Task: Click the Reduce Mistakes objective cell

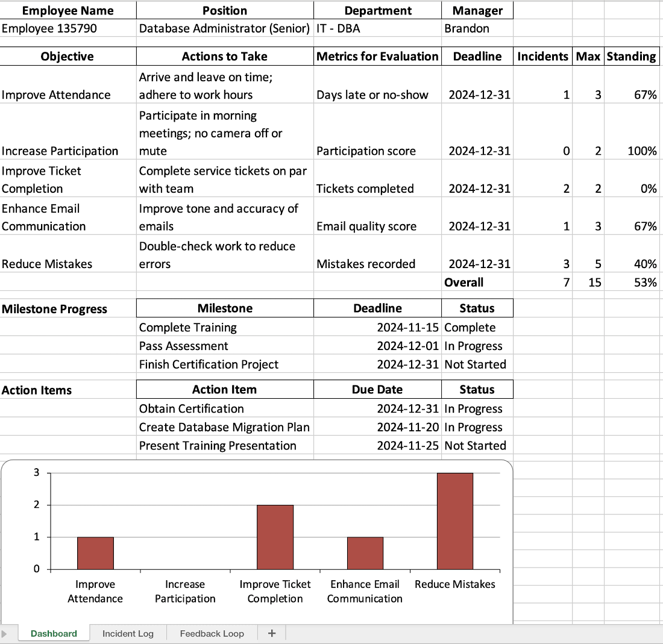Action: (68, 254)
